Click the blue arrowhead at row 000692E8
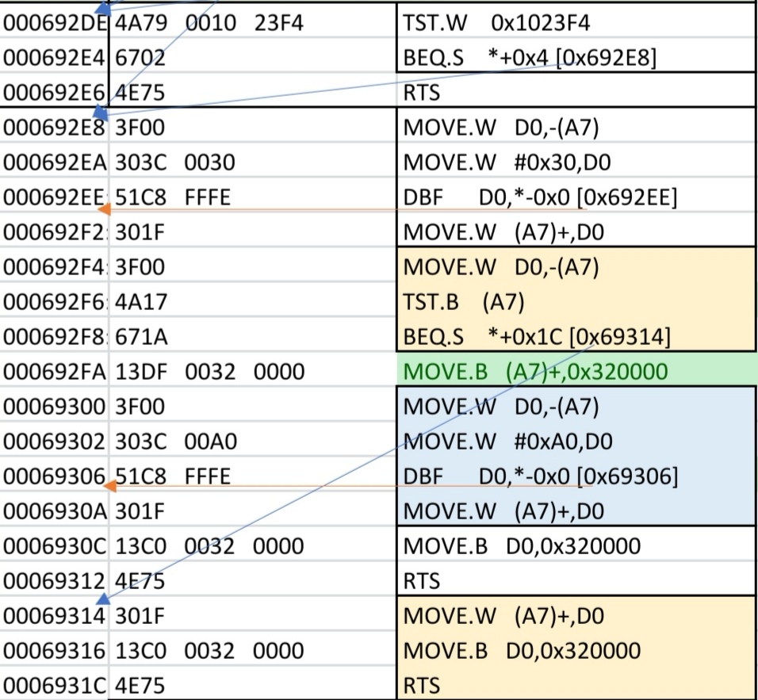The width and height of the screenshot is (758, 700). pyautogui.click(x=100, y=113)
